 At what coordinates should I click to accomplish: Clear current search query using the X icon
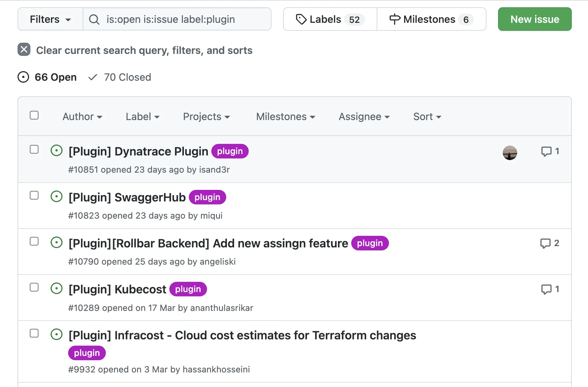(23, 50)
